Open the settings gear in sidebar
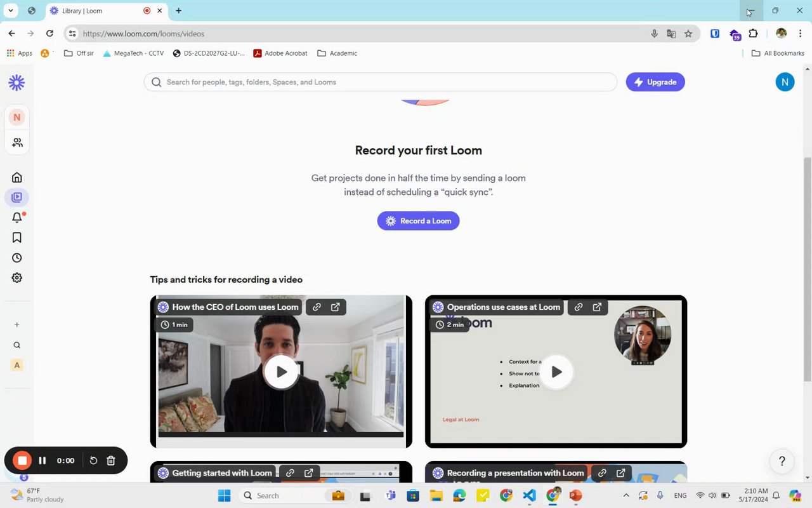 [17, 277]
